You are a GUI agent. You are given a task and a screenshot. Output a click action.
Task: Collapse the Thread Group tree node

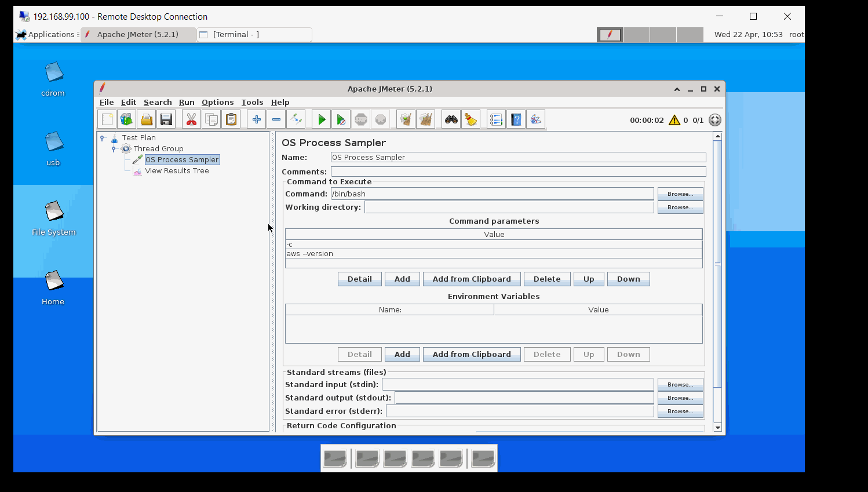click(114, 149)
